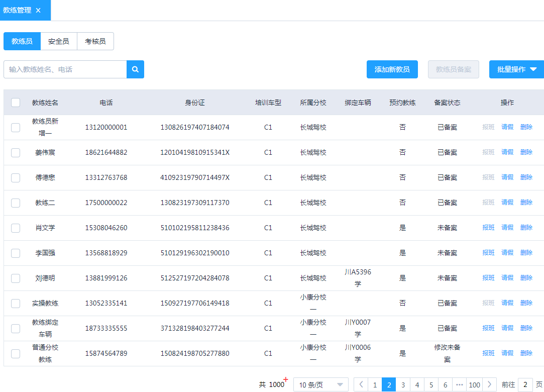Switch to the 考核员 tab
The image size is (544, 392).
[95, 41]
